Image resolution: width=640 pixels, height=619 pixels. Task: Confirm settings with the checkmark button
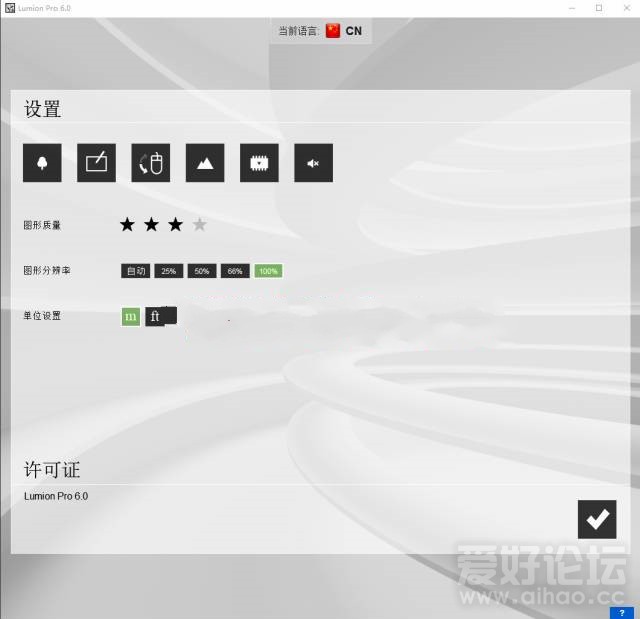click(x=597, y=519)
